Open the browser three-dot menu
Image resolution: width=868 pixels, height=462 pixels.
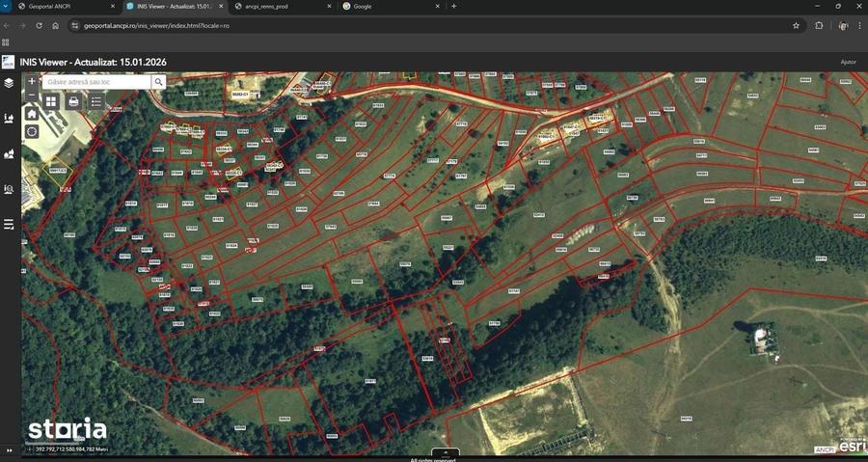(x=861, y=25)
